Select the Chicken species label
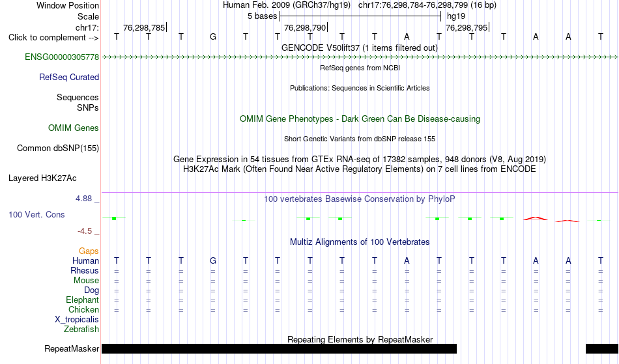 pyautogui.click(x=83, y=310)
